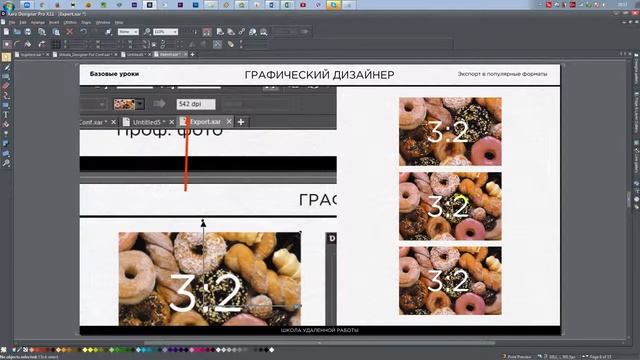Screen dimensions: 640x360
Task: Select the Shadow tool
Action: point(6,144)
